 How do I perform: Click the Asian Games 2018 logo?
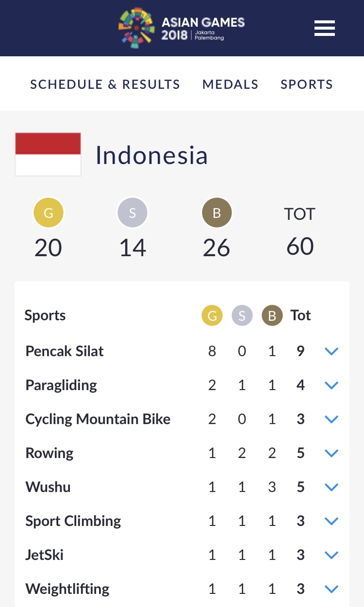[182, 28]
